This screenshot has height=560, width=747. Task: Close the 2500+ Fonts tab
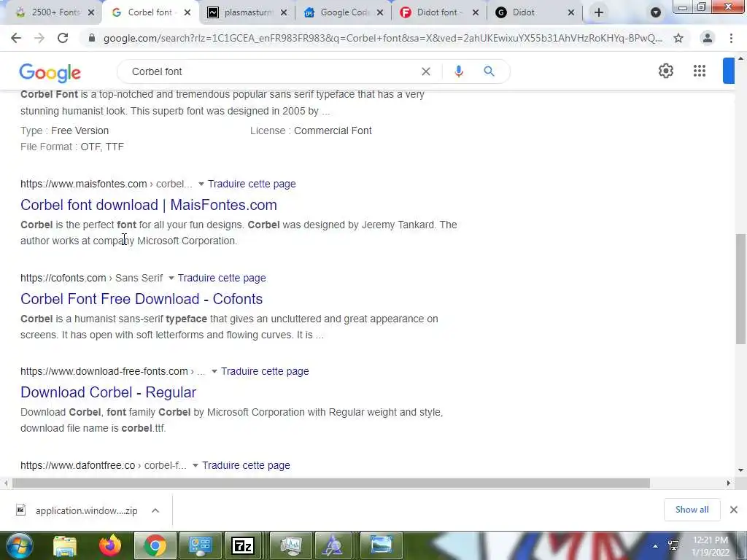[x=91, y=12]
